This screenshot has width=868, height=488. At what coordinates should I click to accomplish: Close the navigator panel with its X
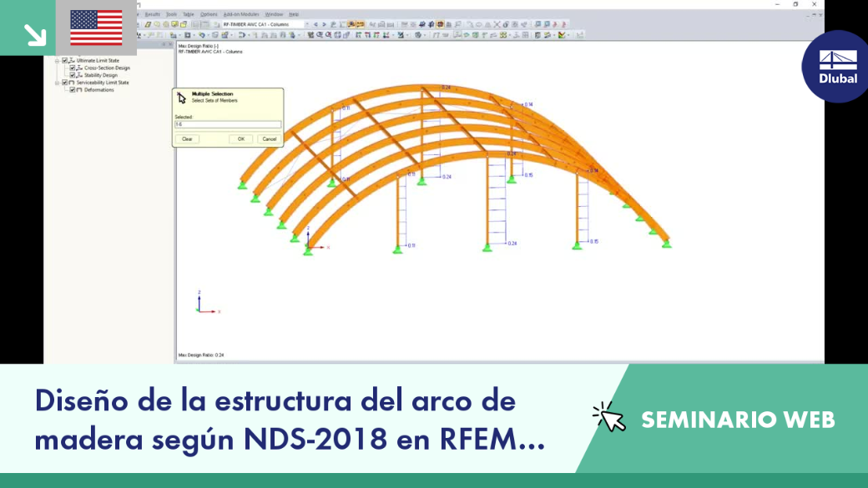(x=170, y=45)
